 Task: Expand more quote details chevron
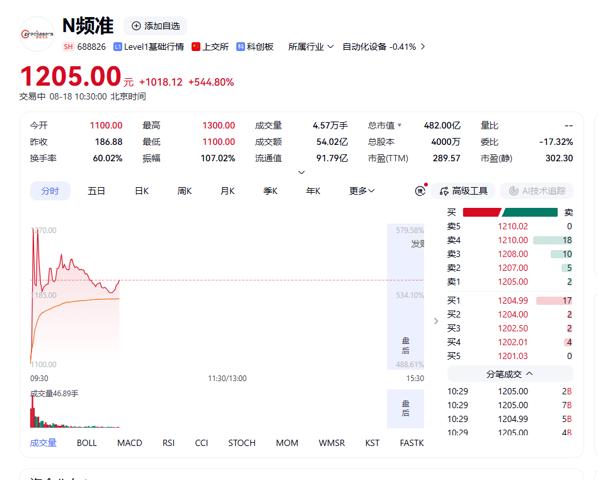(x=301, y=172)
